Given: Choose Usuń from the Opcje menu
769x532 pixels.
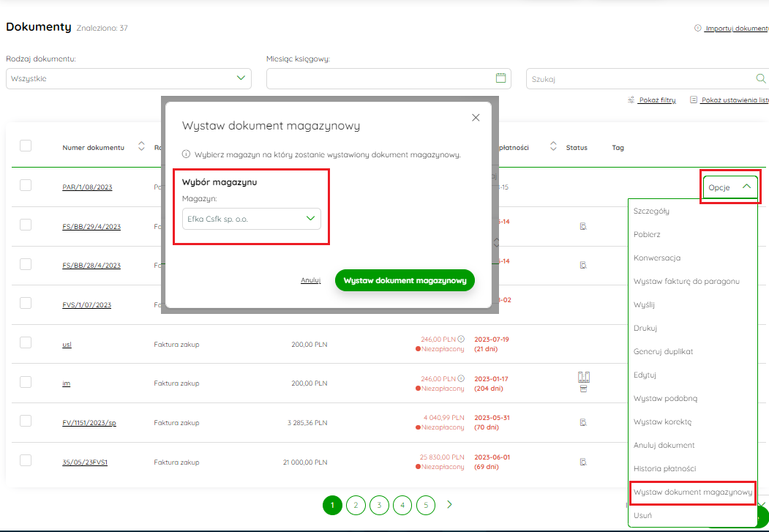Looking at the screenshot, I should [643, 515].
